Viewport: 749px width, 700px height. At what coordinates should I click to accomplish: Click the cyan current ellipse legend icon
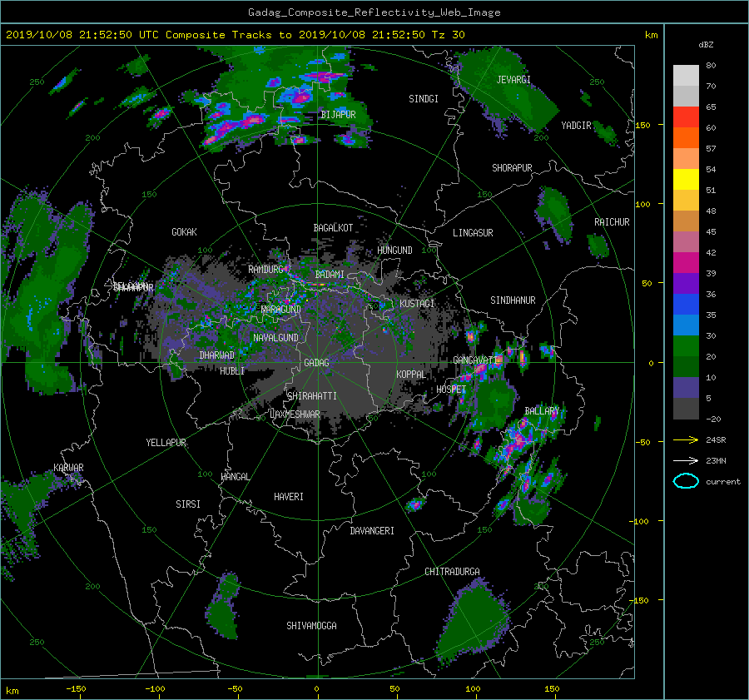686,481
